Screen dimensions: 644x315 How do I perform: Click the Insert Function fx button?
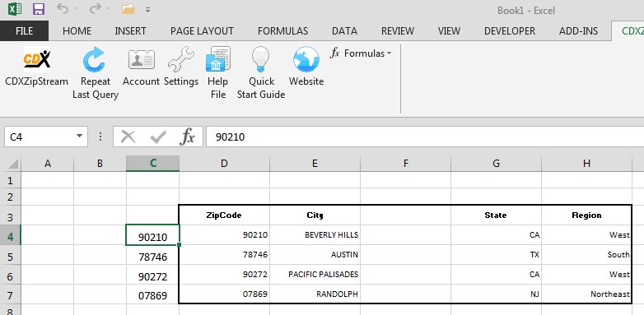(187, 137)
